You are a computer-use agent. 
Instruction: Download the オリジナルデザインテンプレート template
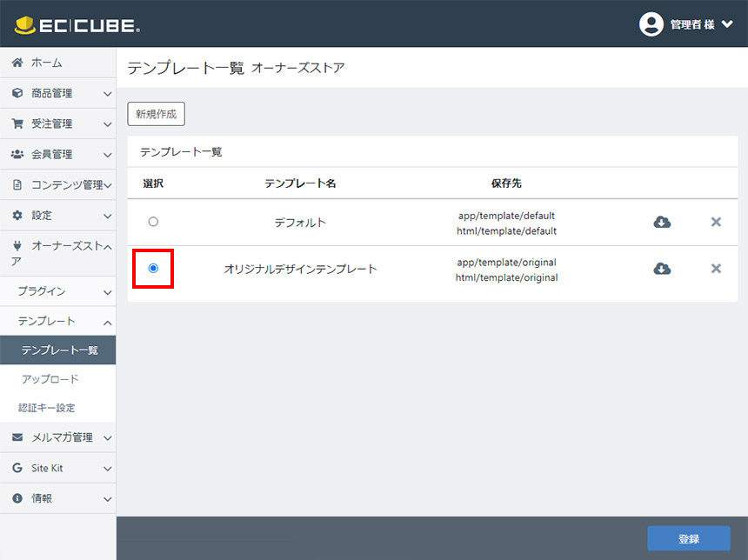point(662,269)
